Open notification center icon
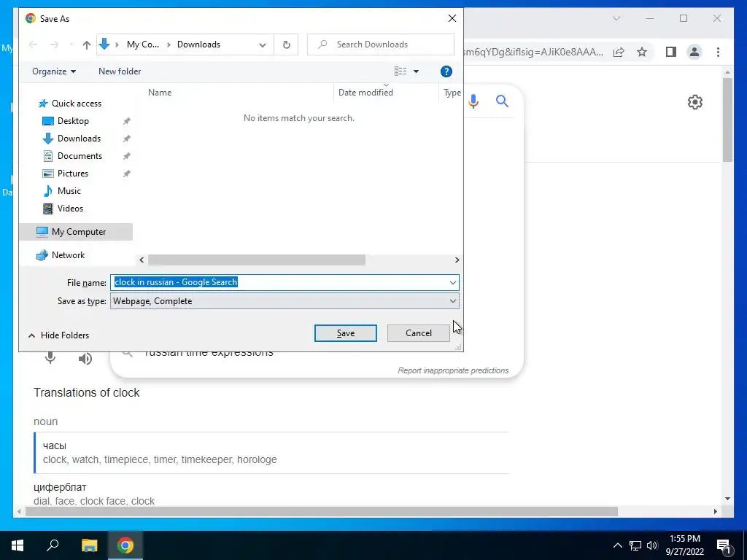The width and height of the screenshot is (747, 560). [x=724, y=545]
